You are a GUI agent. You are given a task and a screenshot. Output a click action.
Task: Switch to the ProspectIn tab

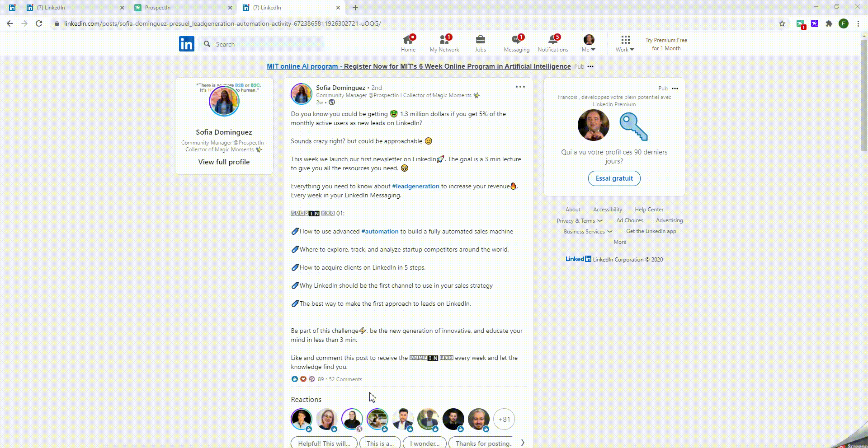183,8
